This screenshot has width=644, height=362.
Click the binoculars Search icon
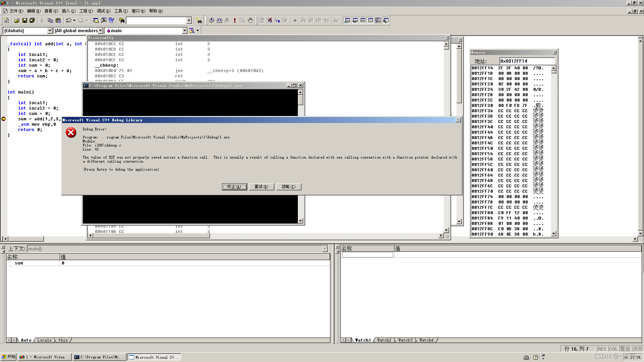pyautogui.click(x=199, y=21)
